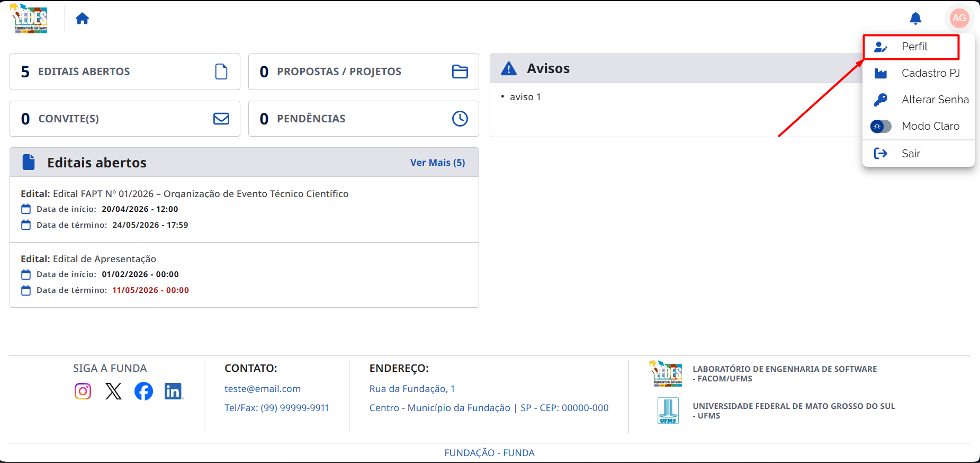
Task: Click calendar icon beside 20/04/2026 start date
Action: (26, 209)
